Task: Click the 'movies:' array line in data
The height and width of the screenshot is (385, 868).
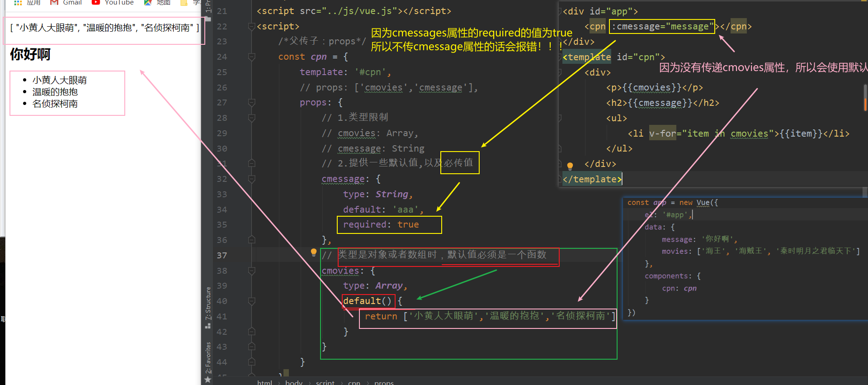Action: pyautogui.click(x=761, y=251)
